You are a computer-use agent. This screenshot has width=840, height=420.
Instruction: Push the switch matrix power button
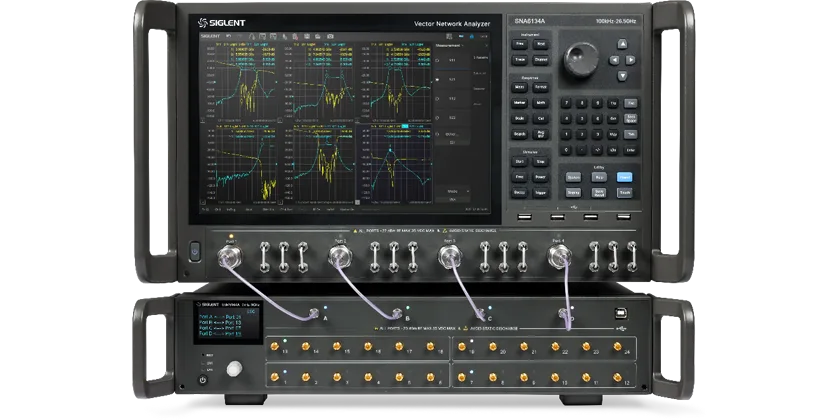[202, 380]
